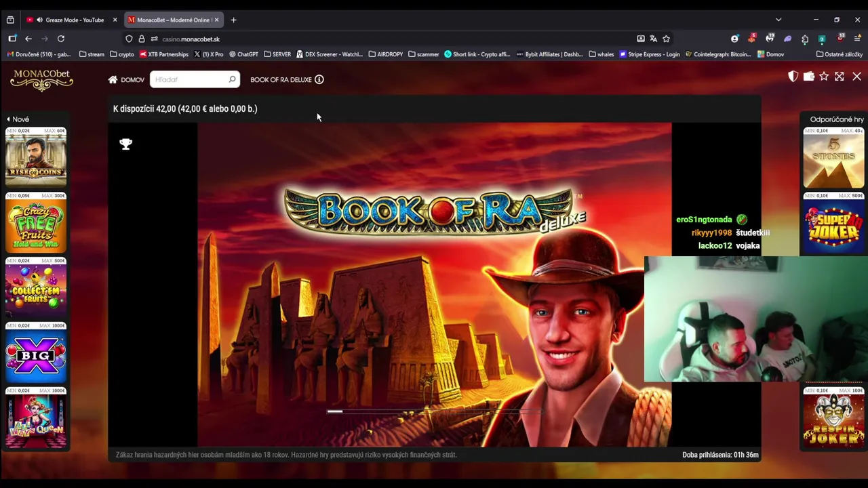Open Bybit Affiliates bookmark
Viewport: 868px width, 488px height.
click(550, 54)
